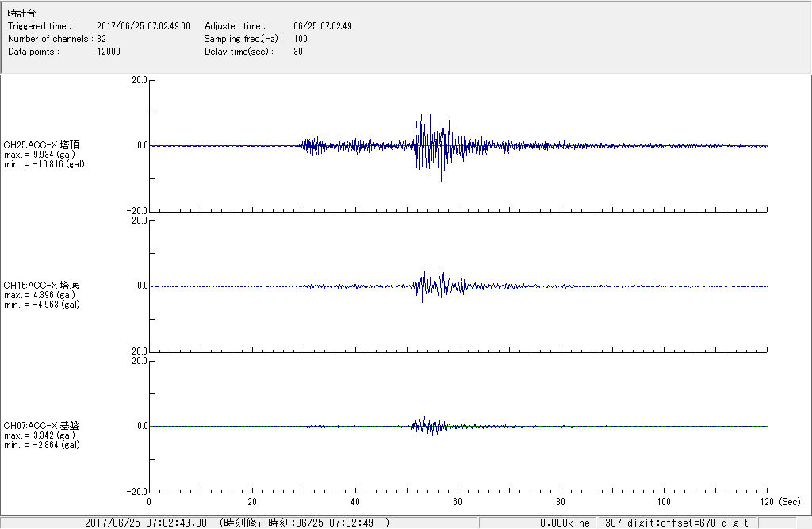The height and width of the screenshot is (529, 812).
Task: Click the digit offset status bar field
Action: (676, 523)
